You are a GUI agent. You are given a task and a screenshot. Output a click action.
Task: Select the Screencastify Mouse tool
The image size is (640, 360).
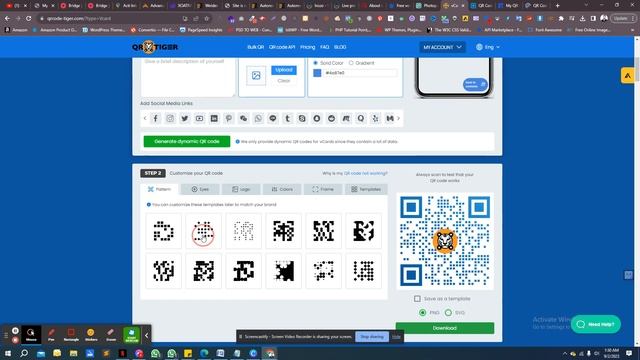click(31, 334)
